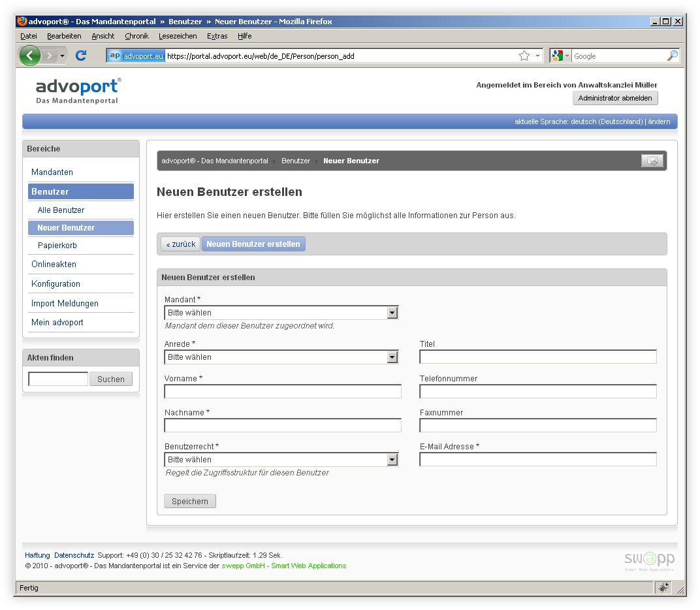700x610 pixels.
Task: Open the Hilfe menu
Action: [245, 36]
